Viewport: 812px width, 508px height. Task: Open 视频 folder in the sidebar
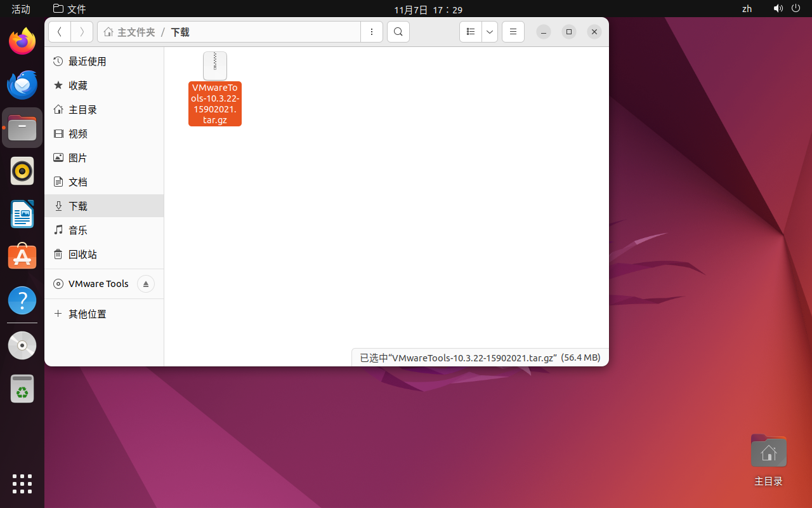tap(104, 134)
